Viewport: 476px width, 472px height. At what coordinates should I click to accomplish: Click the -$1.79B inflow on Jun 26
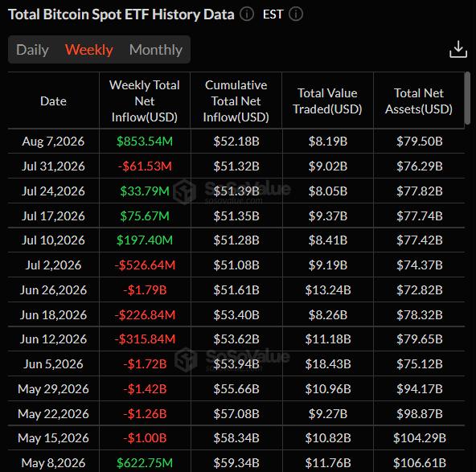tap(145, 290)
